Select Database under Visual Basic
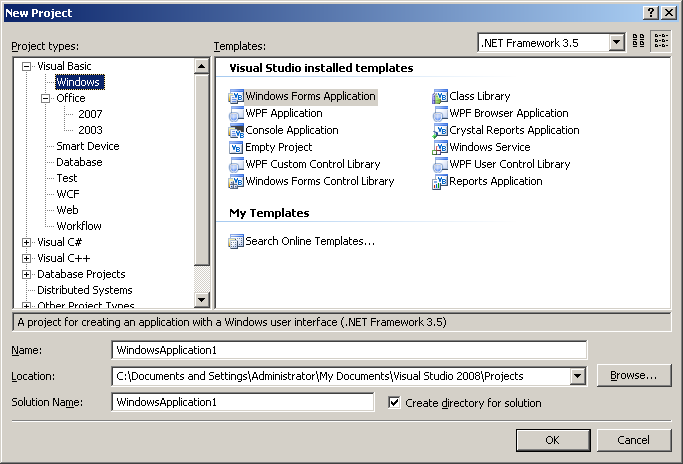 coord(79,162)
